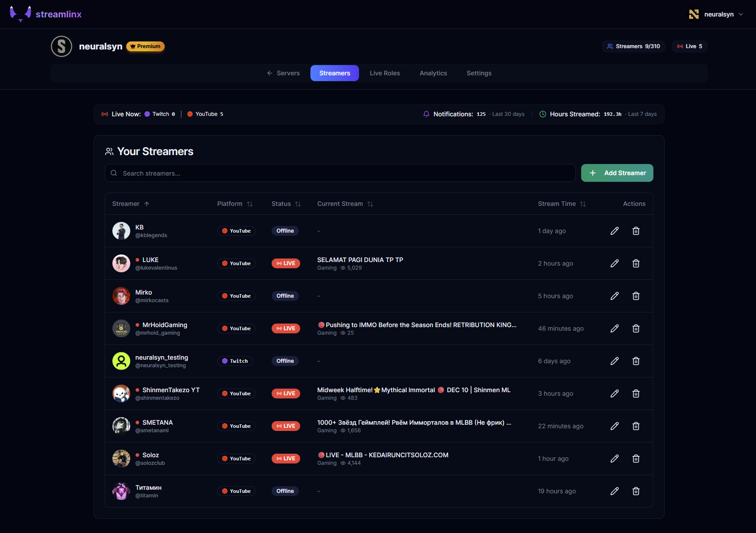Open the Live Roles tab
Viewport: 756px width, 533px height.
384,73
